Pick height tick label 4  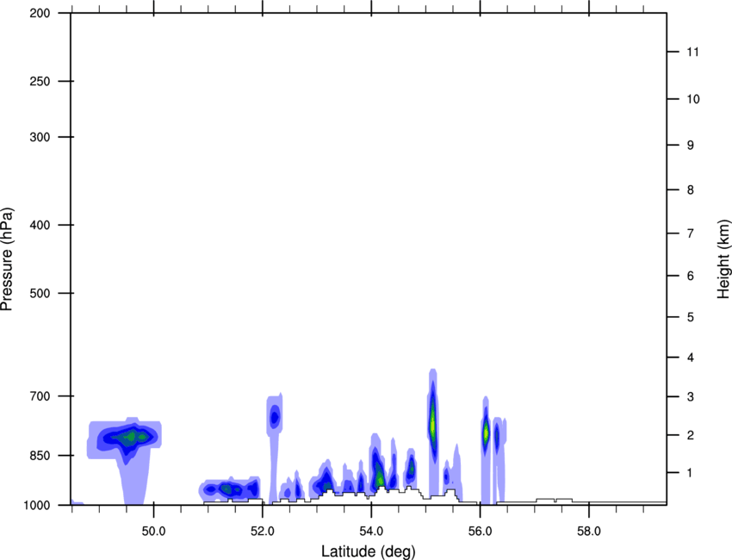point(691,358)
